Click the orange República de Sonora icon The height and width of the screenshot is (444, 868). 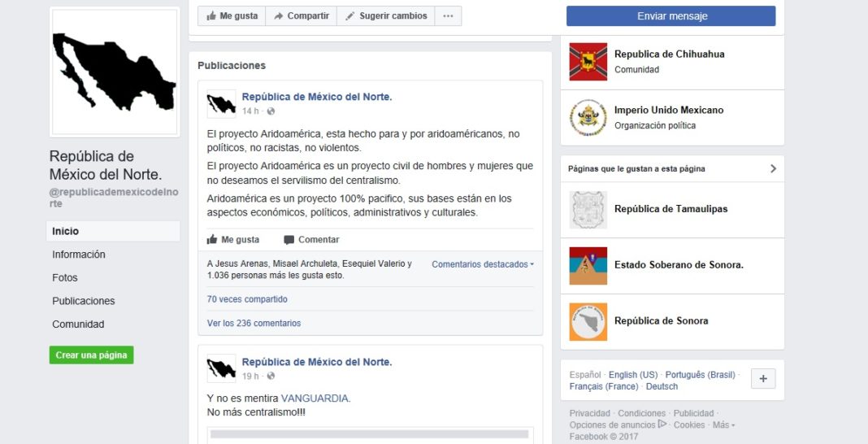588,322
